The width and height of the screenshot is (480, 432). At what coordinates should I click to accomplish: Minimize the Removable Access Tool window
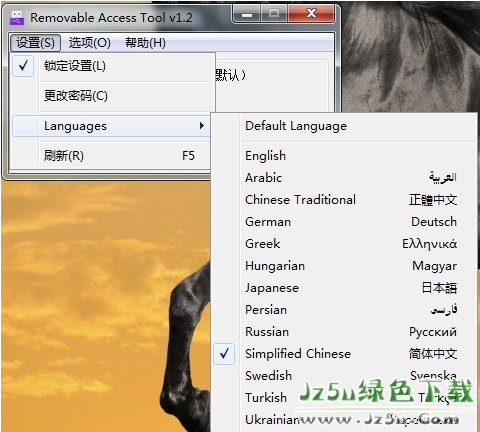tap(247, 14)
